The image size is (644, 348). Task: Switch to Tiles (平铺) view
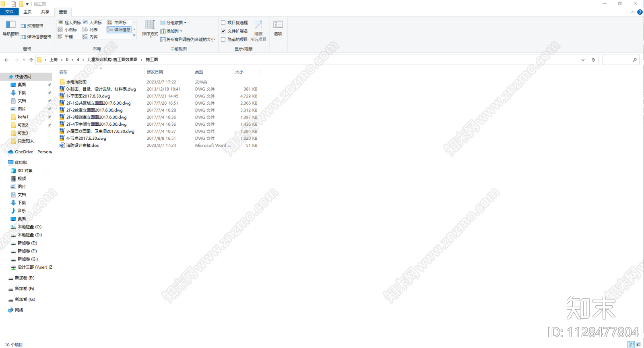(65, 37)
